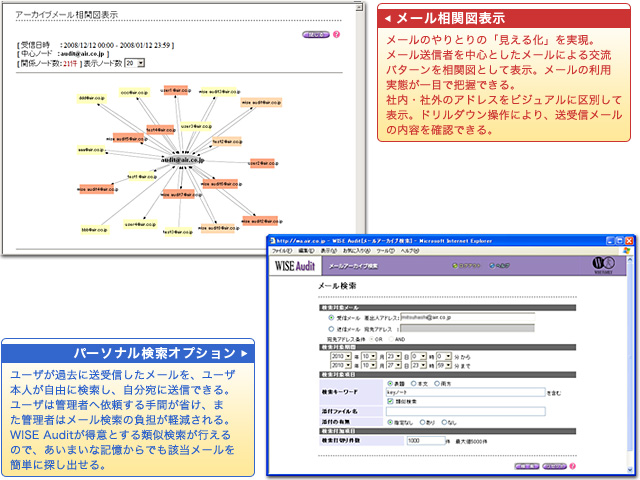Open the end day dropdown showing 27
Viewport: 640px width, 480px height.
tap(394, 365)
